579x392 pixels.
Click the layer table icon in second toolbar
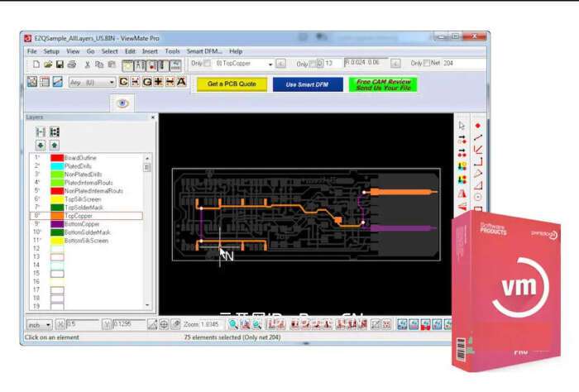45,82
